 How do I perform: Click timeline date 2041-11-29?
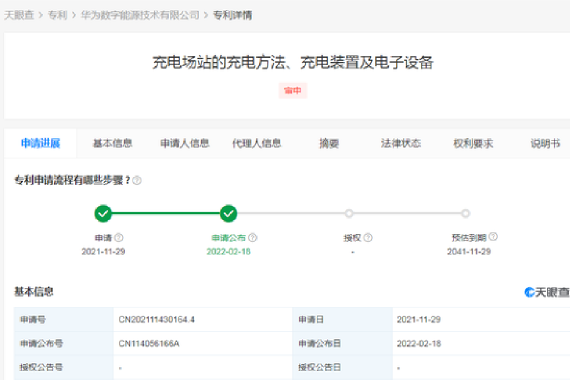pos(469,252)
